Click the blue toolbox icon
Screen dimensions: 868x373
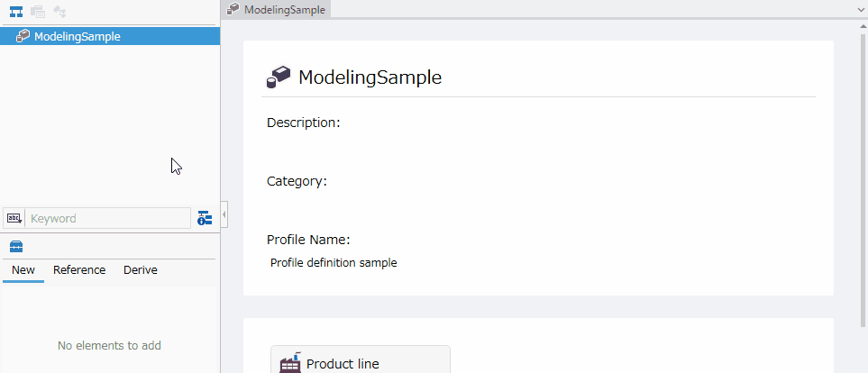[x=16, y=247]
